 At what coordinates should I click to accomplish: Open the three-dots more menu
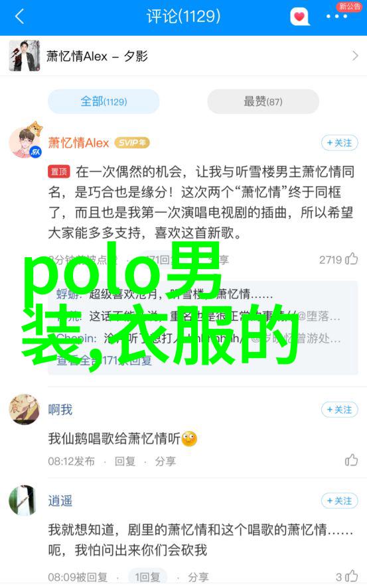336,17
